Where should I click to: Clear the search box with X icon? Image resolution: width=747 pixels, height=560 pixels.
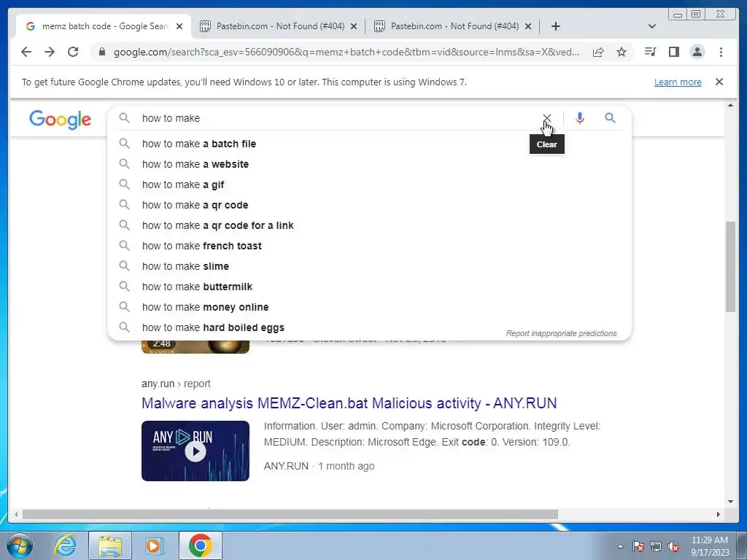tap(547, 118)
